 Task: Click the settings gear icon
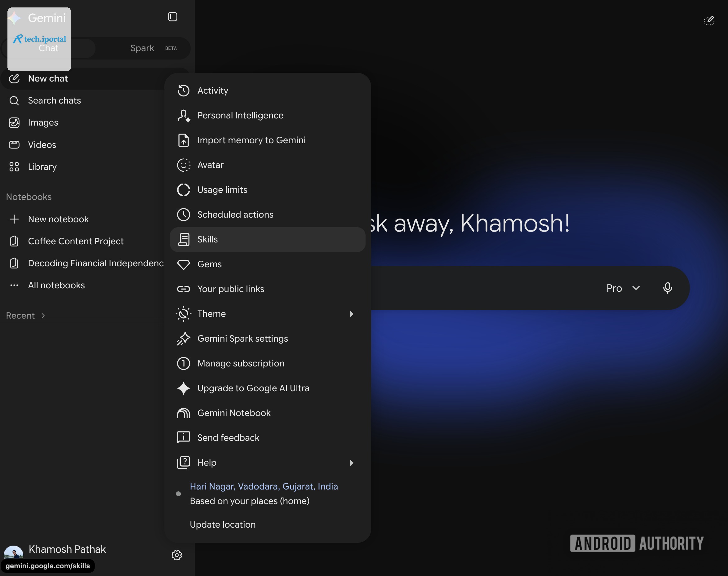(x=177, y=555)
